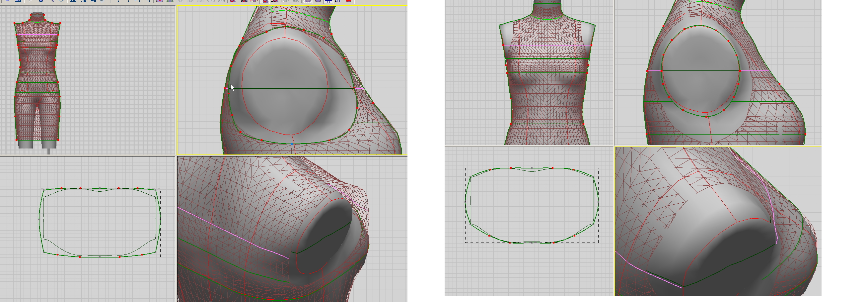Select left window's yellow-bordered armhole side viewport
868x302 pixels.
(292, 80)
